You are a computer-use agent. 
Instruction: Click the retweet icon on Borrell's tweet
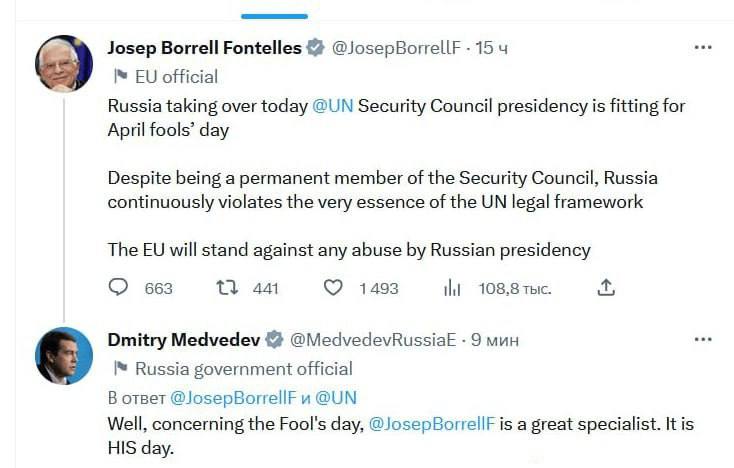[227, 288]
